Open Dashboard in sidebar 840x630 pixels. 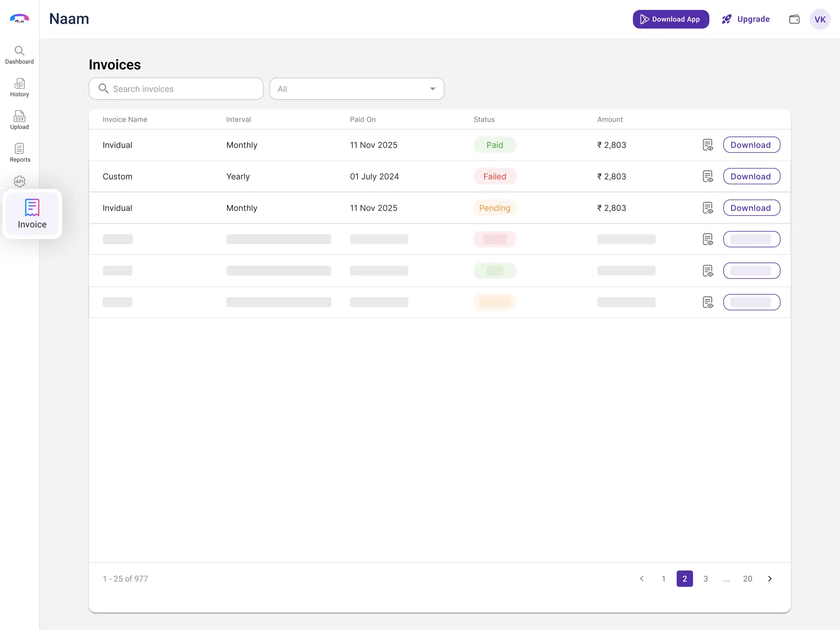pos(19,54)
